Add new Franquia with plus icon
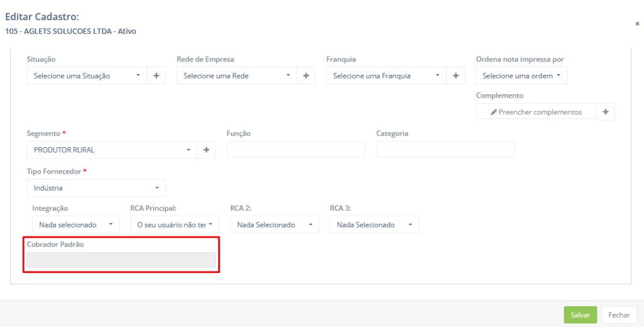The height and width of the screenshot is (327, 644). point(455,75)
